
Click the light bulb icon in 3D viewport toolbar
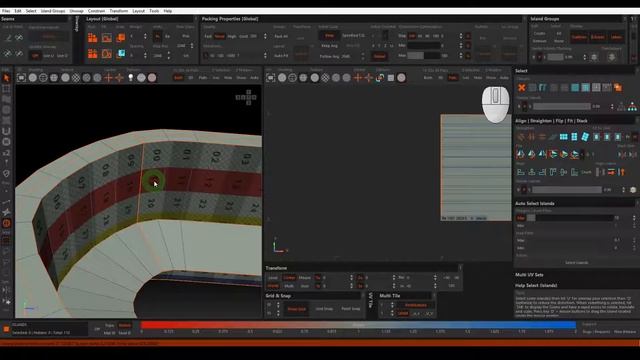[x=131, y=77]
